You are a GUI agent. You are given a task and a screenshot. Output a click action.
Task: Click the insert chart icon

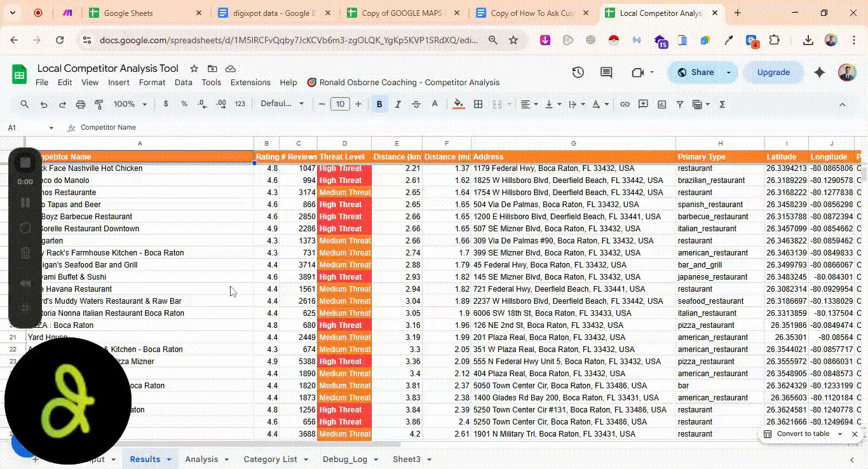[x=661, y=104]
